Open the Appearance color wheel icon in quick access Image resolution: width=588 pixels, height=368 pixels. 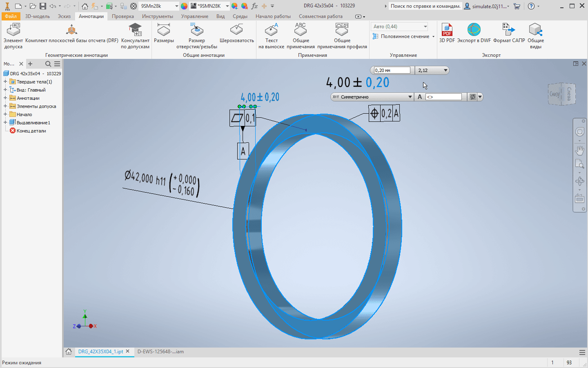coord(184,6)
